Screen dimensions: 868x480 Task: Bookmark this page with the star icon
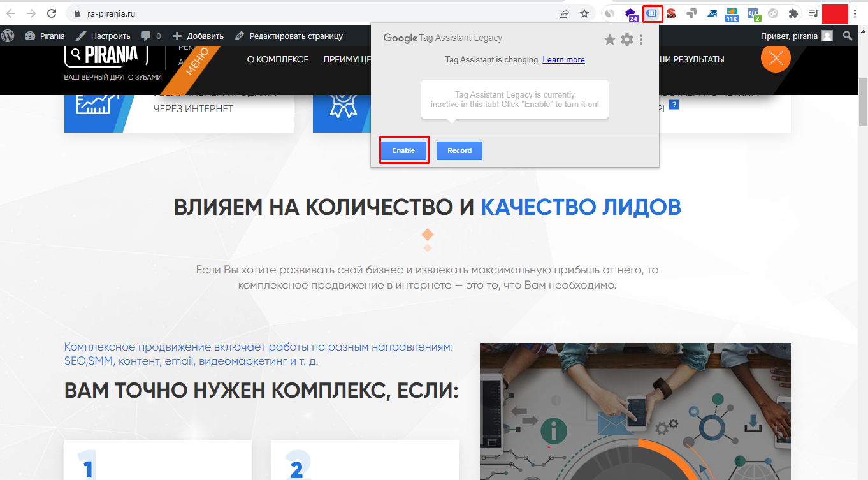pos(584,13)
